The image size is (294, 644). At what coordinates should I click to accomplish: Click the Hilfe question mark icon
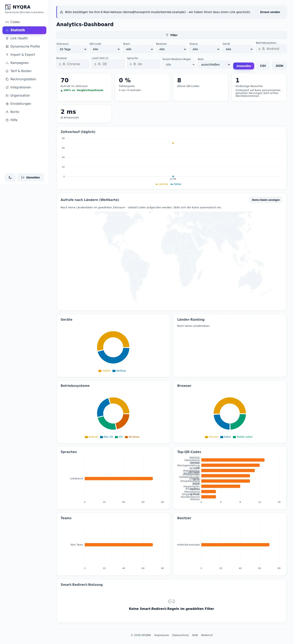[x=7, y=120]
